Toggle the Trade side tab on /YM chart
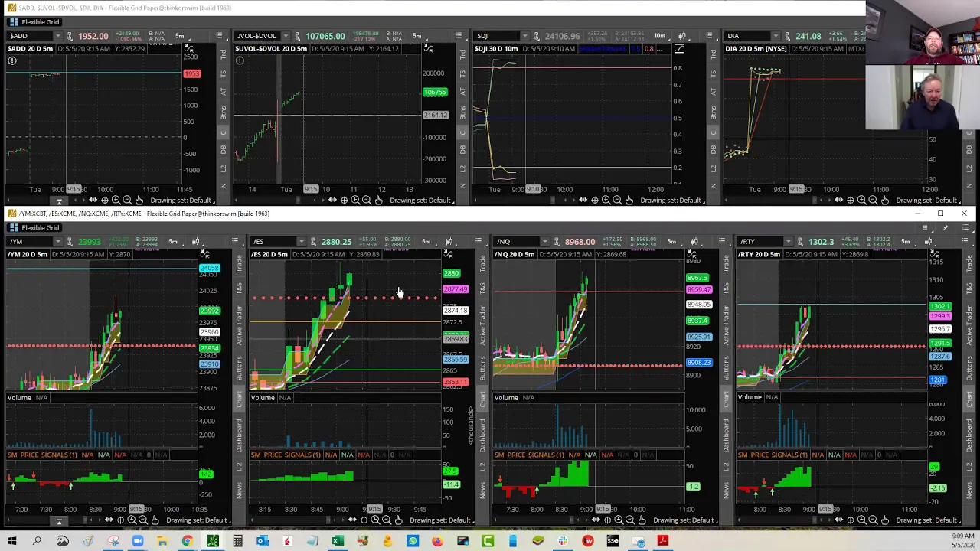The image size is (980, 551). pos(239,264)
